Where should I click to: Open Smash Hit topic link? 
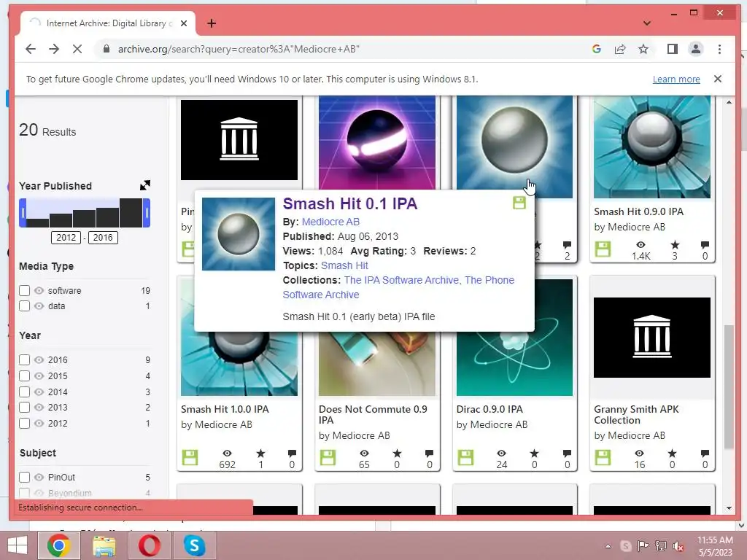(344, 265)
